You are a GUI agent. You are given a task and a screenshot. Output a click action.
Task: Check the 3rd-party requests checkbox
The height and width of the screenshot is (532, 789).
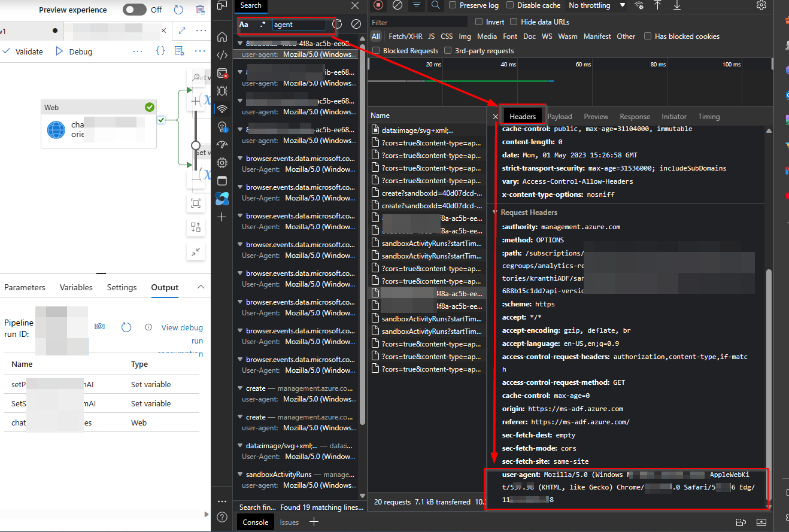[448, 51]
